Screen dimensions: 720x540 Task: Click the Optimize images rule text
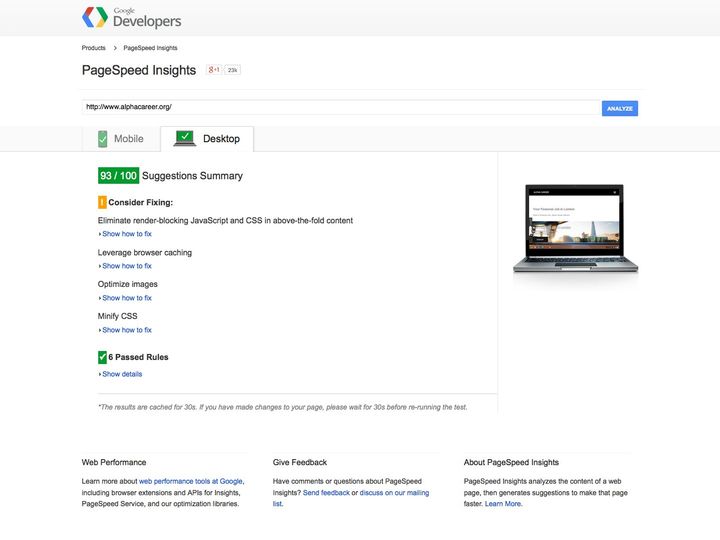[x=128, y=284]
